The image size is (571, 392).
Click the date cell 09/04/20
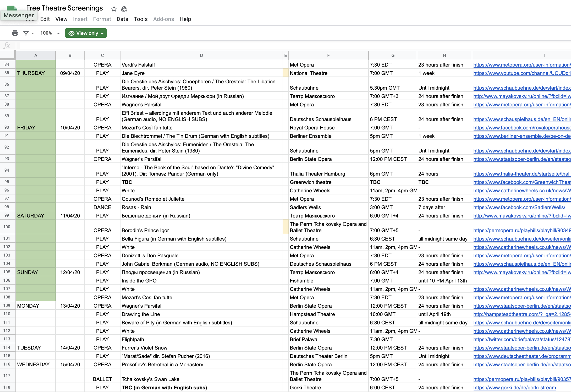tap(70, 73)
